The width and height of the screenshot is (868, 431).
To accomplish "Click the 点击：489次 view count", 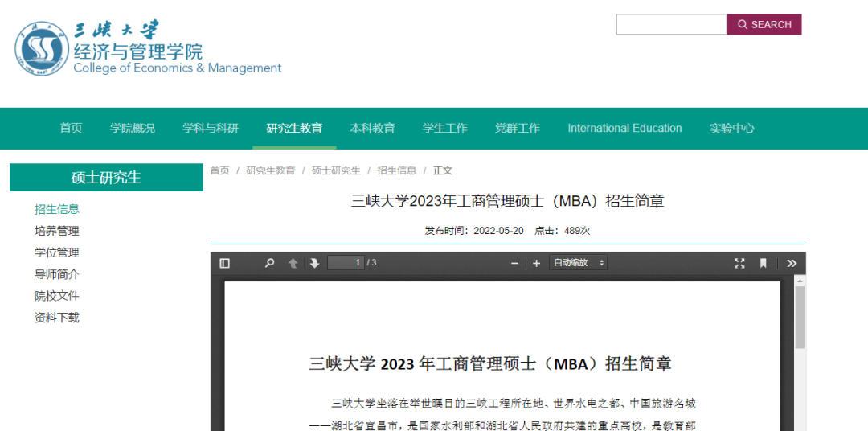I will [562, 231].
